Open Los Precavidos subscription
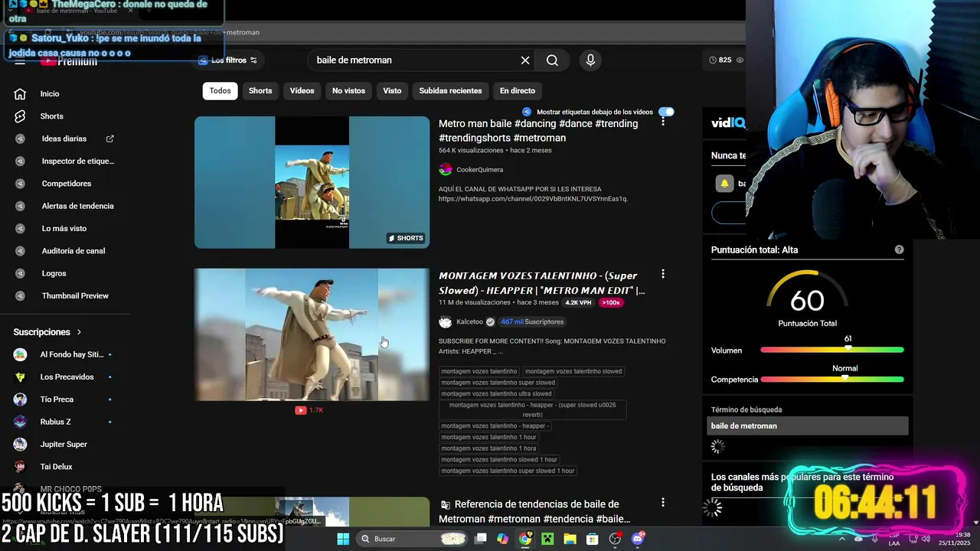This screenshot has width=980, height=551. pos(64,377)
